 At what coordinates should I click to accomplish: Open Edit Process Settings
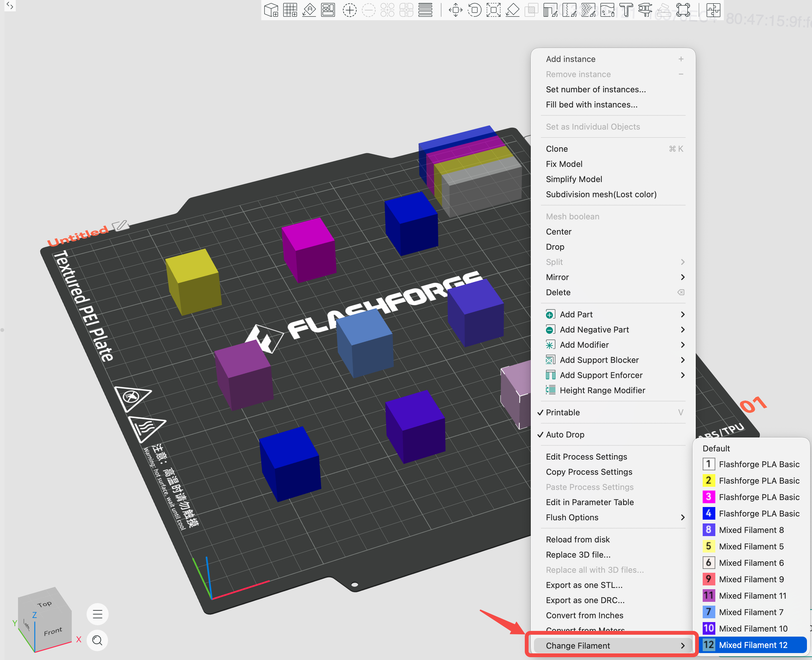(613, 457)
